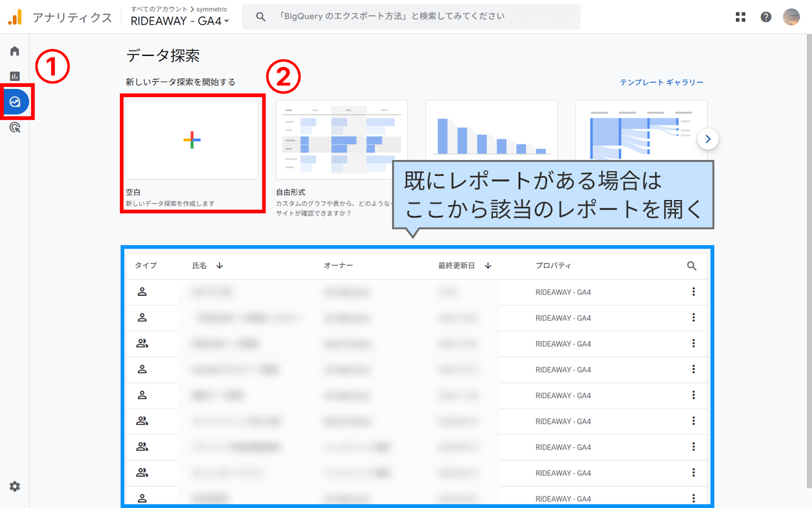Viewport: 812px width, 508px height.
Task: Open the Explore section in the sidebar
Action: [x=15, y=102]
